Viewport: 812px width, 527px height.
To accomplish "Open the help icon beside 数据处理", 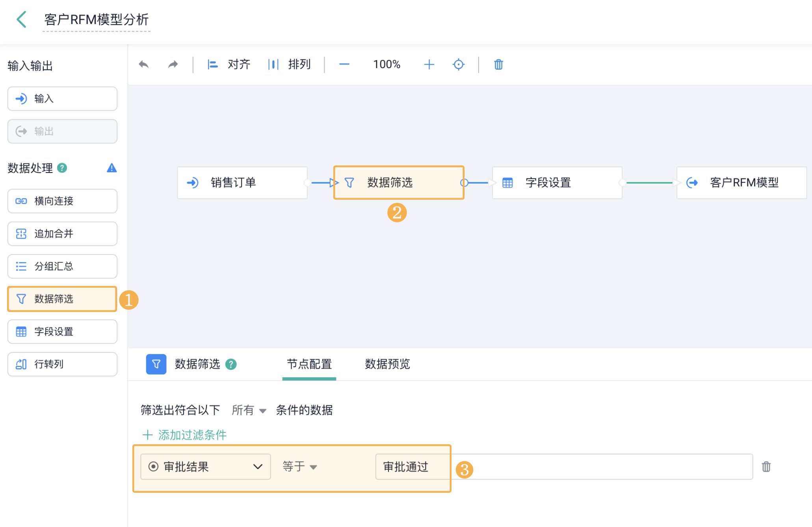I will [62, 168].
